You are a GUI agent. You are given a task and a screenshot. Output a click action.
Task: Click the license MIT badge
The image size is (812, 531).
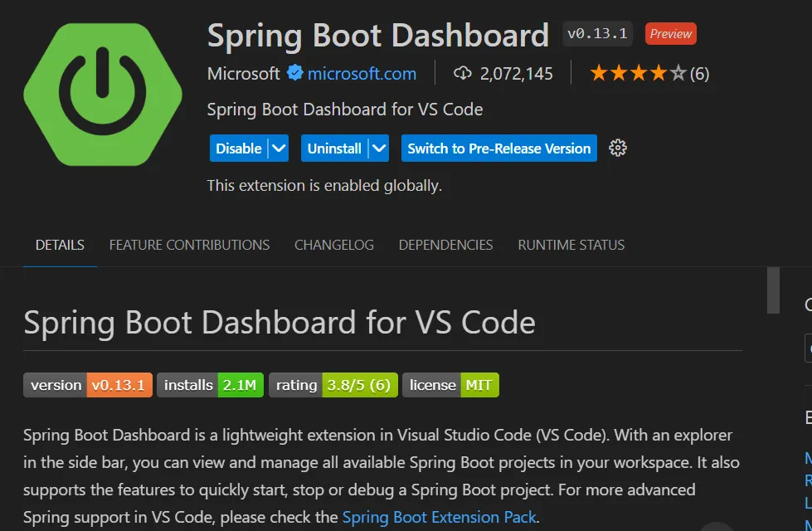[x=450, y=385]
